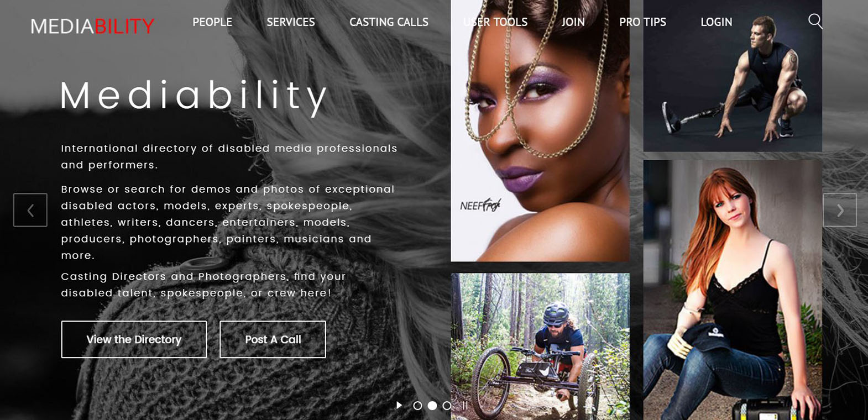Screen dimensions: 868x420
Task: Open the Pro Tips menu
Action: coord(642,22)
